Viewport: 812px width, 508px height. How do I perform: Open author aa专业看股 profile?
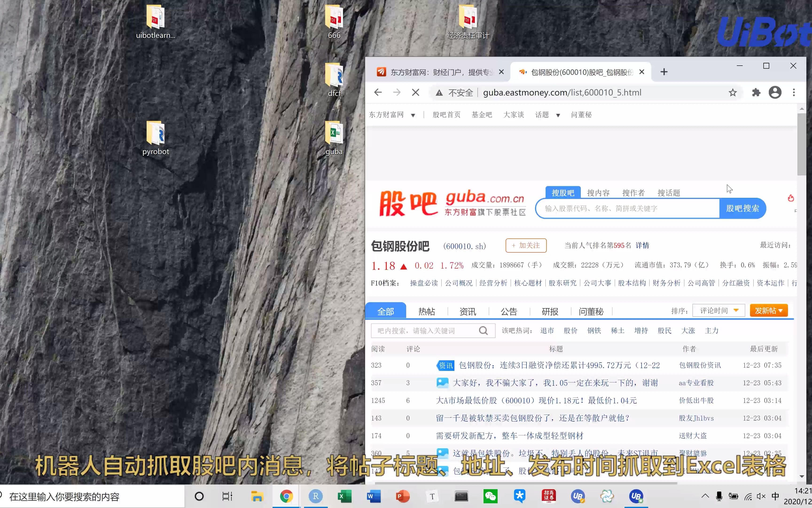click(696, 383)
